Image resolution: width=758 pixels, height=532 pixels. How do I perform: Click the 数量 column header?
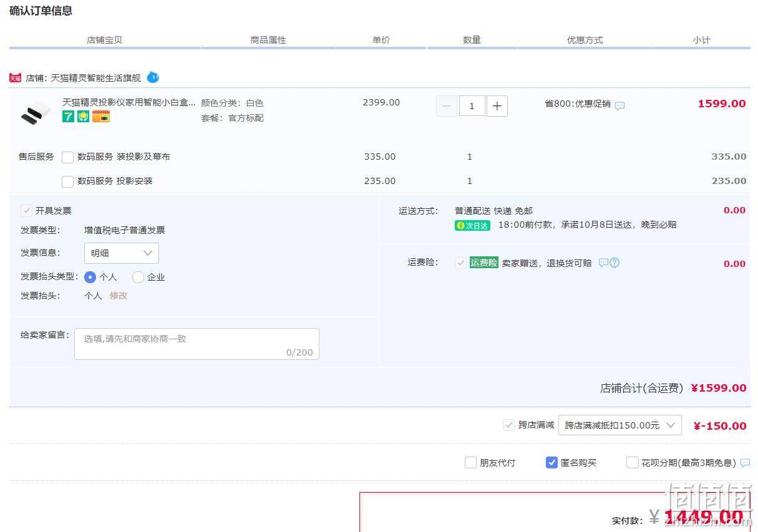click(x=472, y=40)
